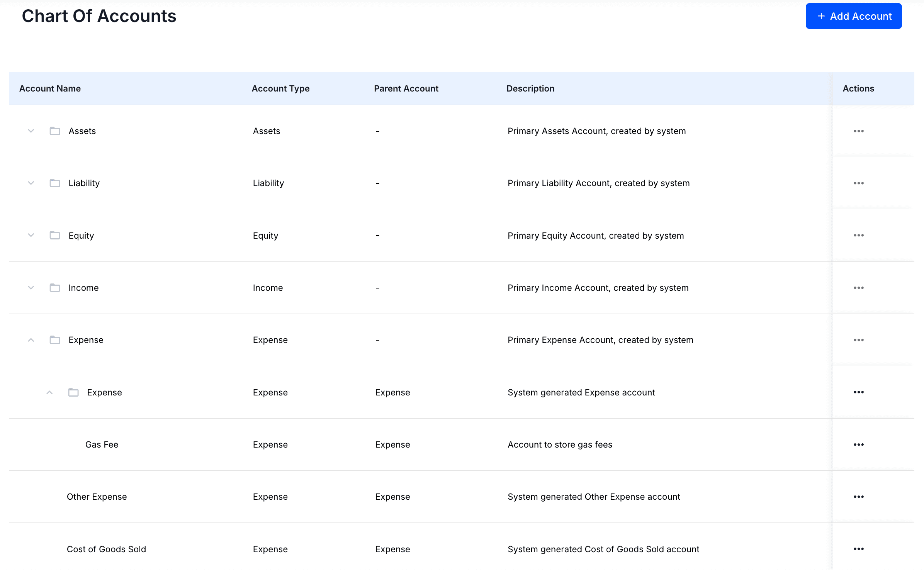Click the Parent Account column header

click(x=406, y=88)
